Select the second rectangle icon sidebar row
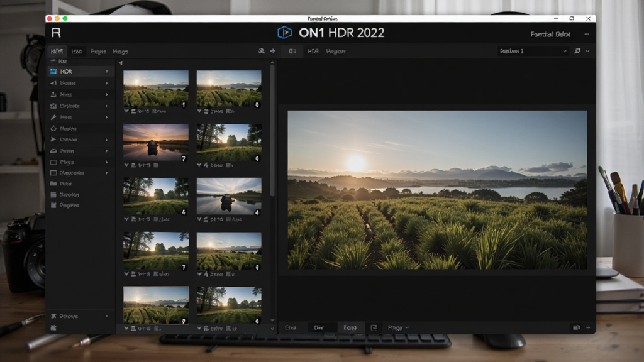The height and width of the screenshot is (362, 644). [x=80, y=173]
